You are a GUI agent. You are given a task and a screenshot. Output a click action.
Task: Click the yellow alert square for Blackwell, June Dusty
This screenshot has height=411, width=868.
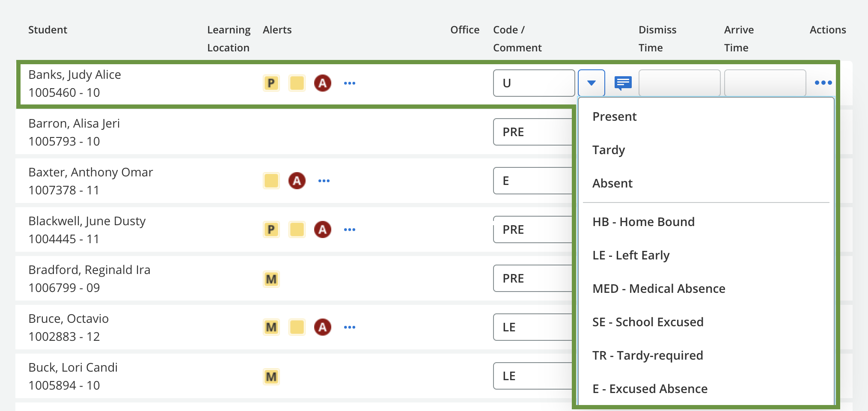pos(297,229)
